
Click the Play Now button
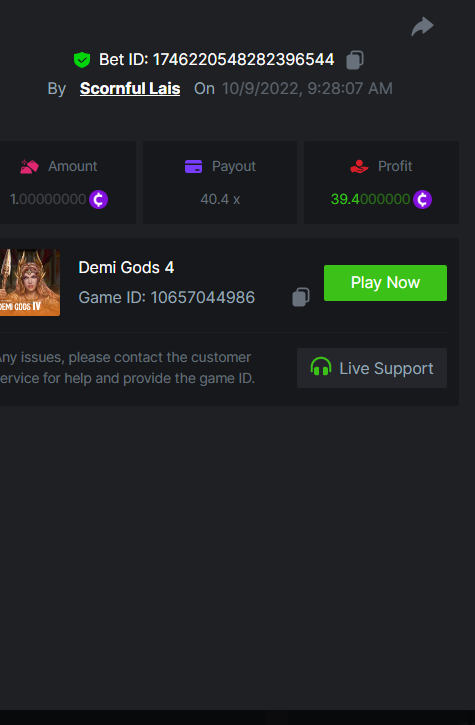(385, 283)
